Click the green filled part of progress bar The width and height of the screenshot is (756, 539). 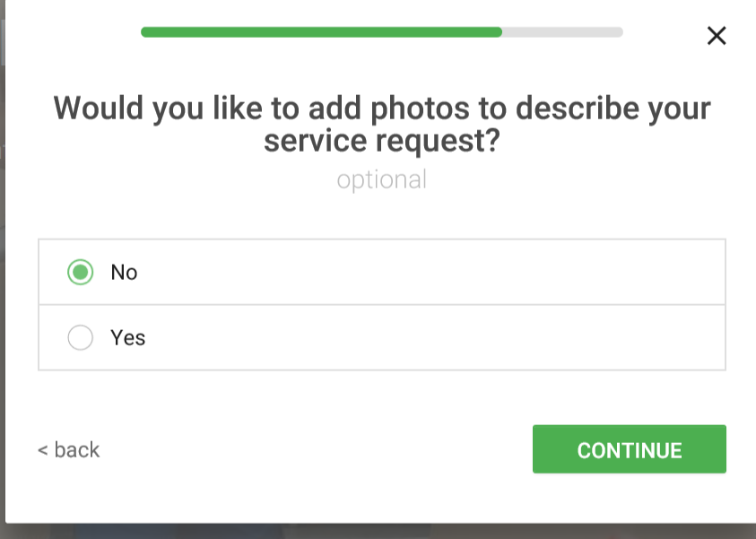[x=321, y=32]
